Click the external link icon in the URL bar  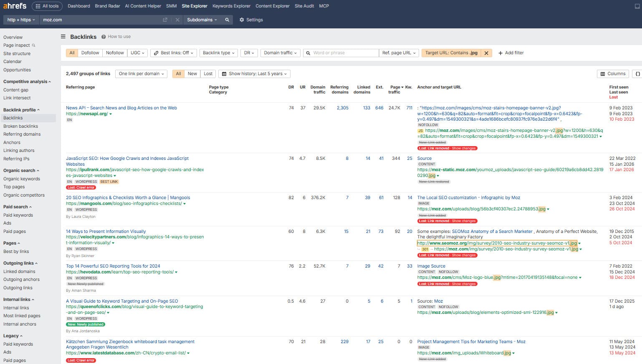[x=165, y=20]
